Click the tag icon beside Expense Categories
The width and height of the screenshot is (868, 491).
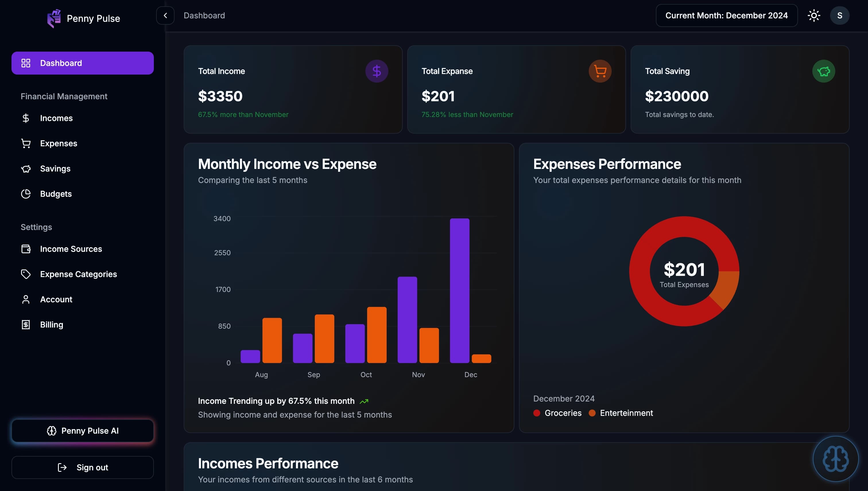tap(26, 274)
